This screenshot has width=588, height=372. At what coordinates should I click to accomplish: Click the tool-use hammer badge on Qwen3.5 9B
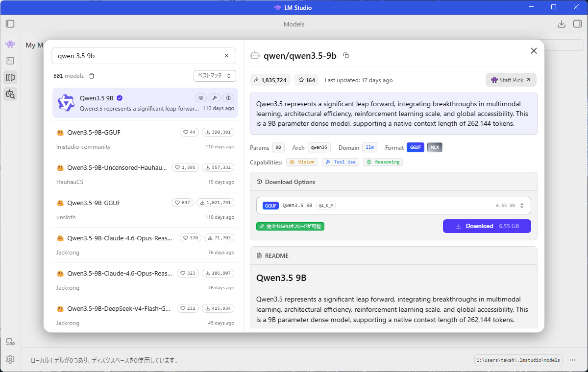pos(215,98)
